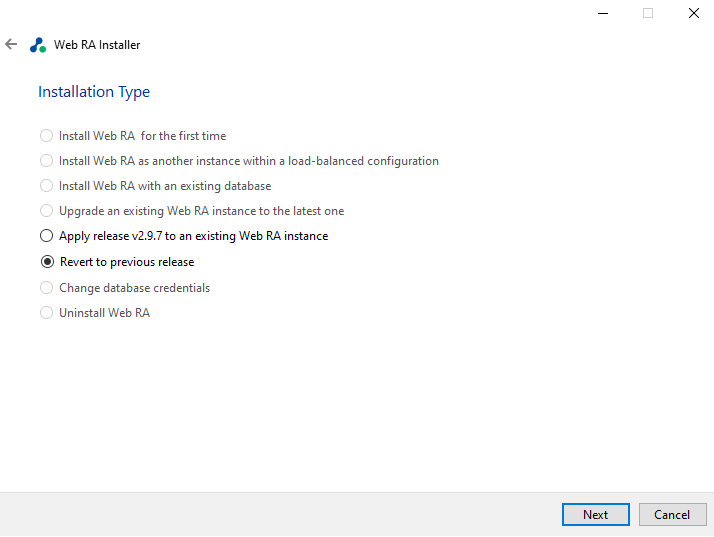
Task: Click the Web RA Installer logo icon
Action: pyautogui.click(x=38, y=45)
